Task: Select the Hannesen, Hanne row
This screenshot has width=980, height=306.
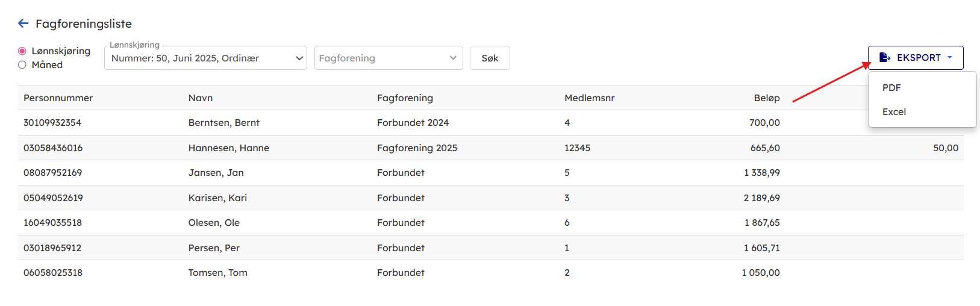Action: [x=229, y=148]
